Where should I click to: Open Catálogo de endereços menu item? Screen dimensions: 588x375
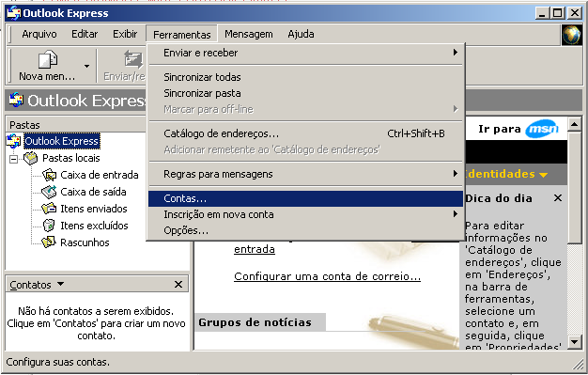(305, 133)
